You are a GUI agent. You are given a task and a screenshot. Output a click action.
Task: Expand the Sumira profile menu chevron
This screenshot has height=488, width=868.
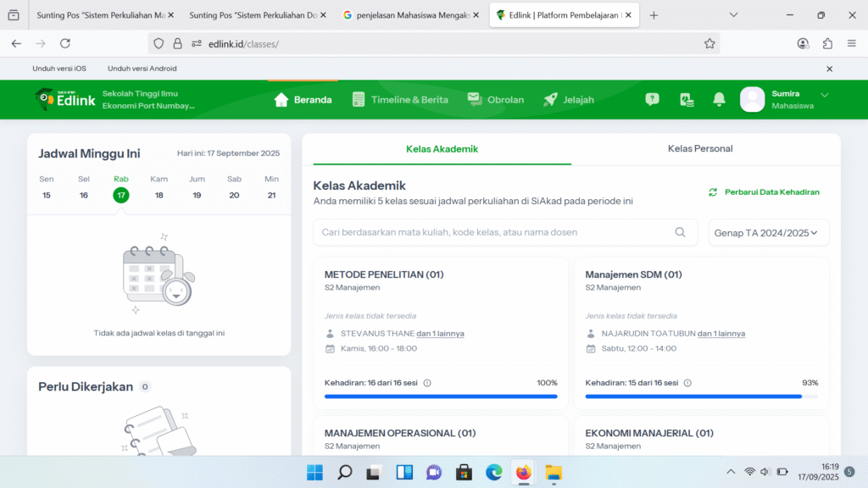(x=824, y=95)
